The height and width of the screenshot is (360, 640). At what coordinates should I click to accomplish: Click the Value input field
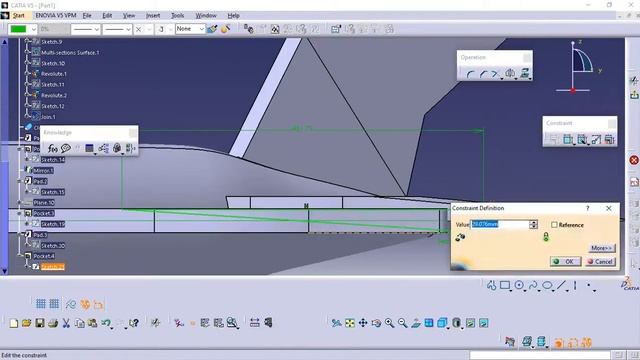(x=500, y=224)
